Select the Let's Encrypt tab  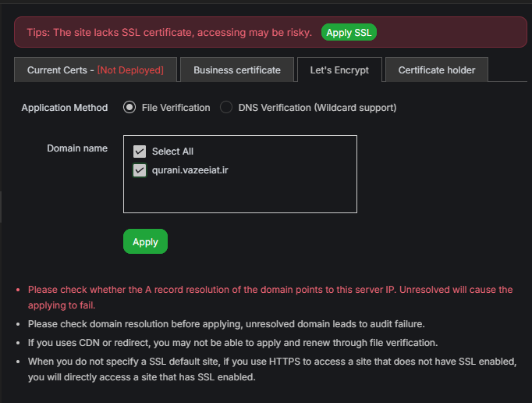339,70
